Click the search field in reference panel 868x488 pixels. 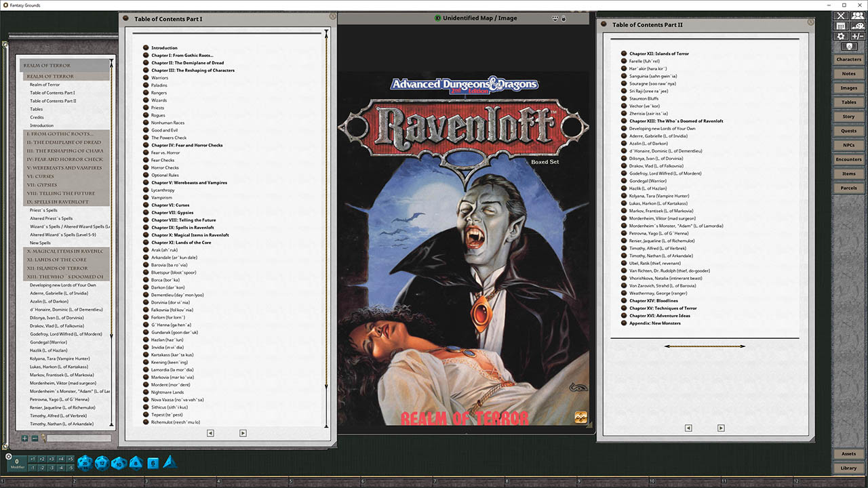pyautogui.click(x=78, y=439)
